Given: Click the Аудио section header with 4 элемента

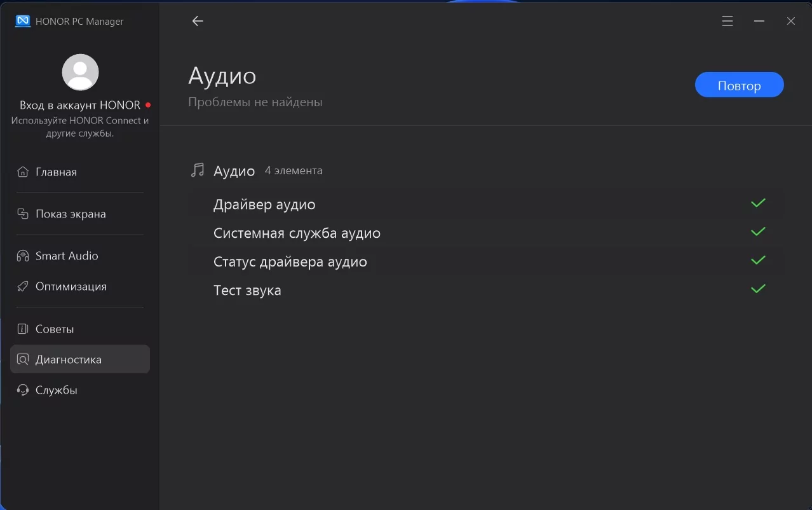Looking at the screenshot, I should [x=234, y=171].
